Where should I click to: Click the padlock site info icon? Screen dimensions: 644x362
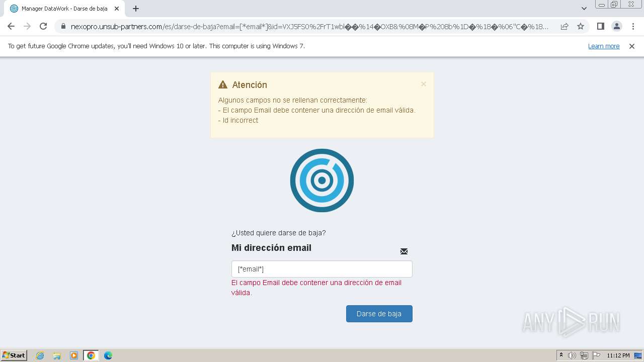coord(63,27)
